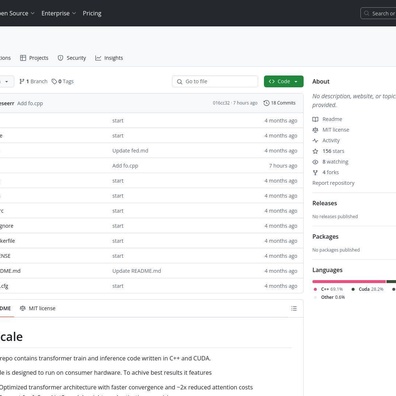This screenshot has width=396, height=396.
Task: Click the 7 hours ago timestamp in file list
Action: click(283, 166)
